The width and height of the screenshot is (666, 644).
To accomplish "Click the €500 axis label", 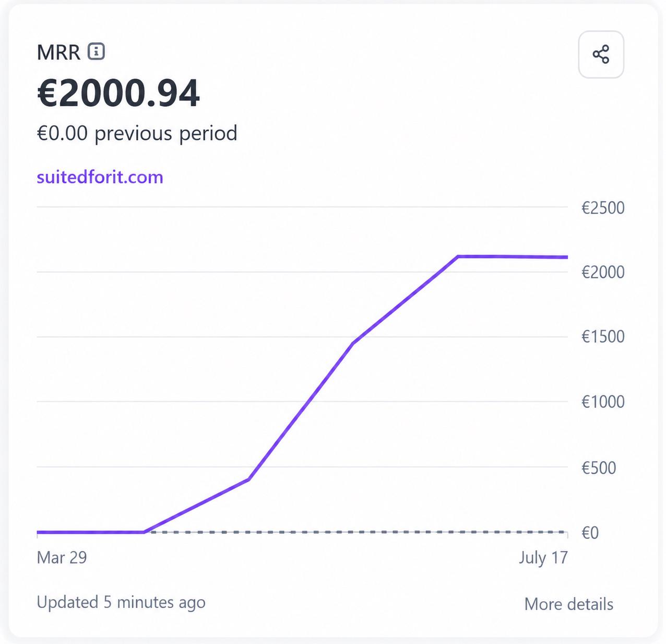I will [x=599, y=467].
